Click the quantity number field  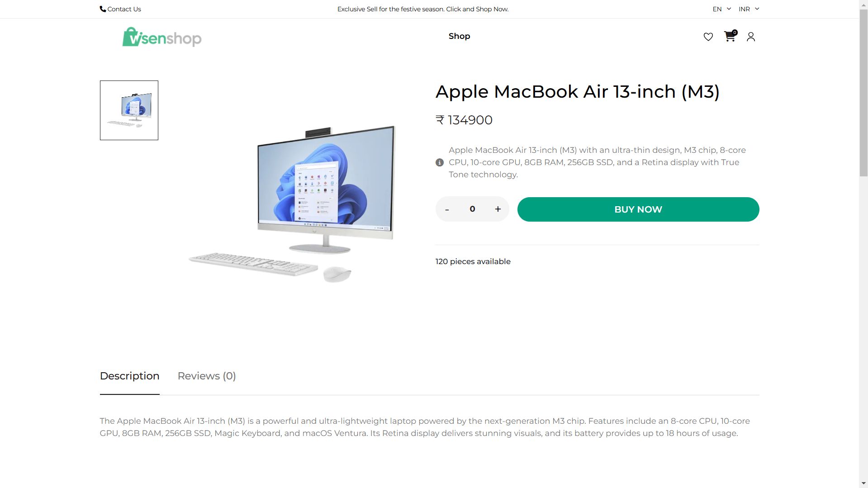(472, 209)
